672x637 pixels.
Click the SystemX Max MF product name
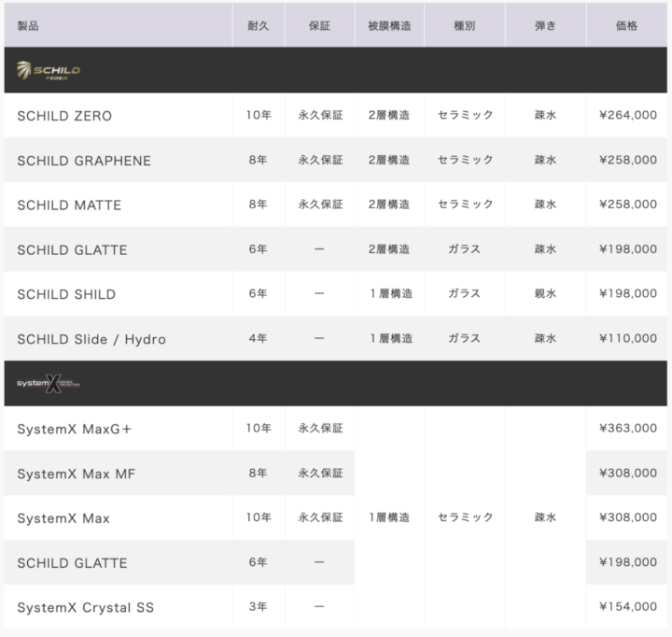coord(76,474)
